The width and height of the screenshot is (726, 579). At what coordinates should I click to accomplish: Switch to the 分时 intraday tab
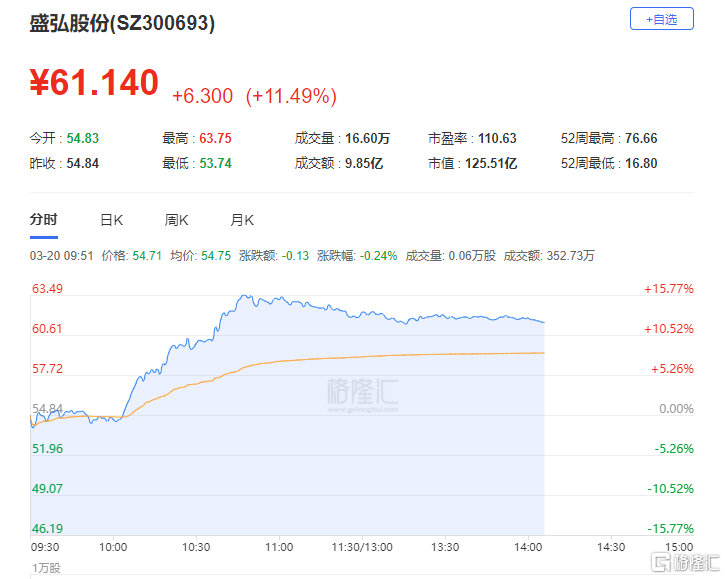[x=44, y=220]
